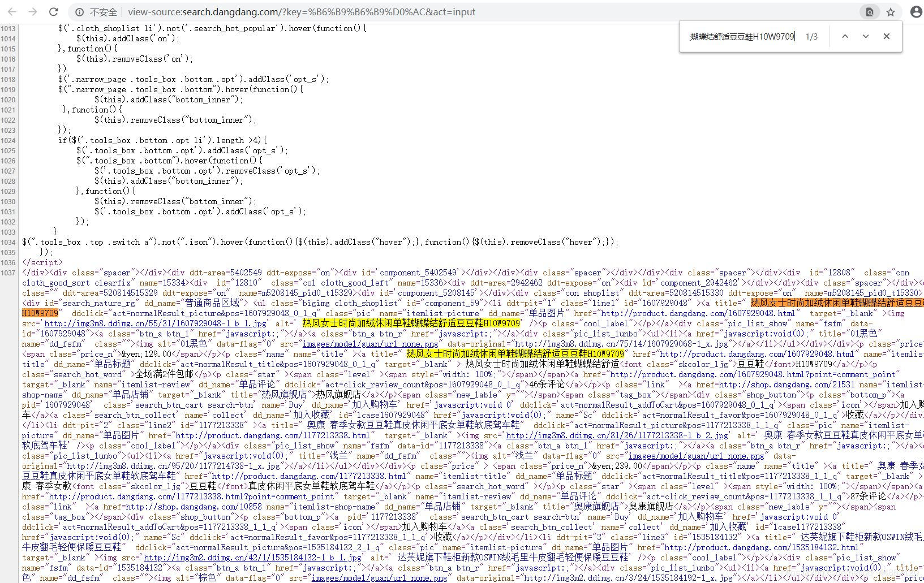Bookmark this page with the star icon
The width and height of the screenshot is (924, 583).
(x=891, y=12)
